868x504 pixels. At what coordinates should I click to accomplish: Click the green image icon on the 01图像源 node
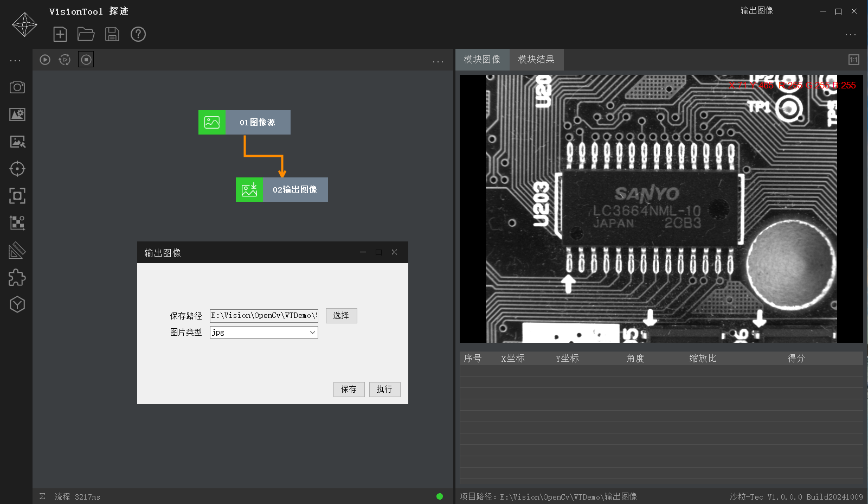(212, 123)
